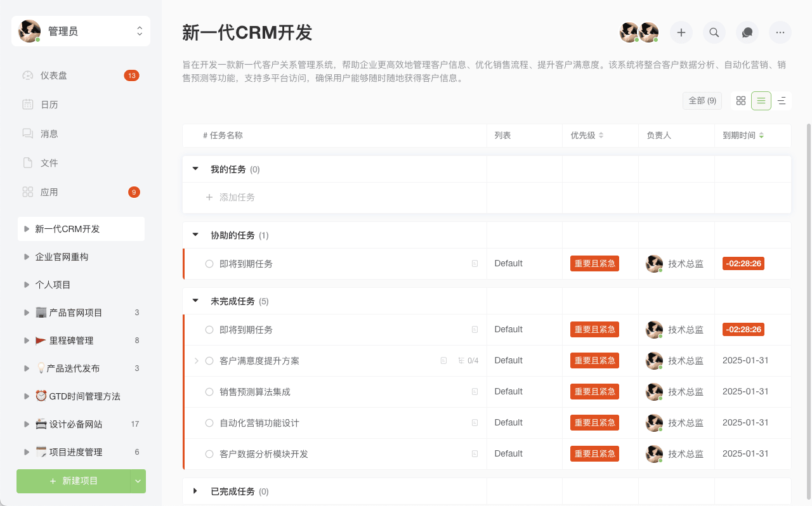Click 添加任务 field under 我的任务
812x506 pixels.
[237, 198]
